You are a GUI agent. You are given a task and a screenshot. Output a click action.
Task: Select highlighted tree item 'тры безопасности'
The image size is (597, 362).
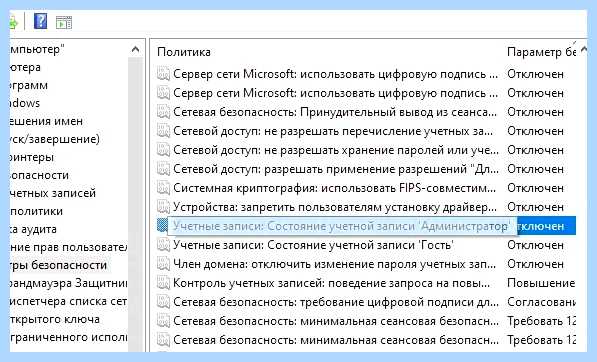point(59,265)
